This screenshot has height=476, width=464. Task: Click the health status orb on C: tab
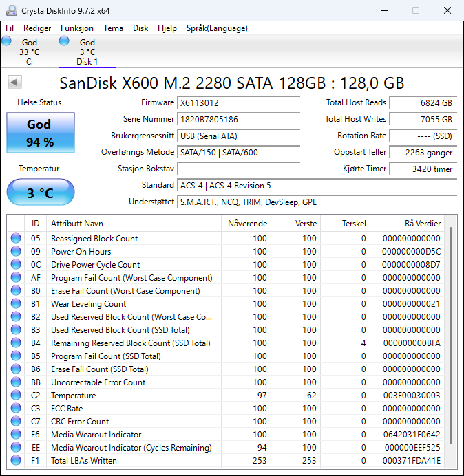(6, 41)
